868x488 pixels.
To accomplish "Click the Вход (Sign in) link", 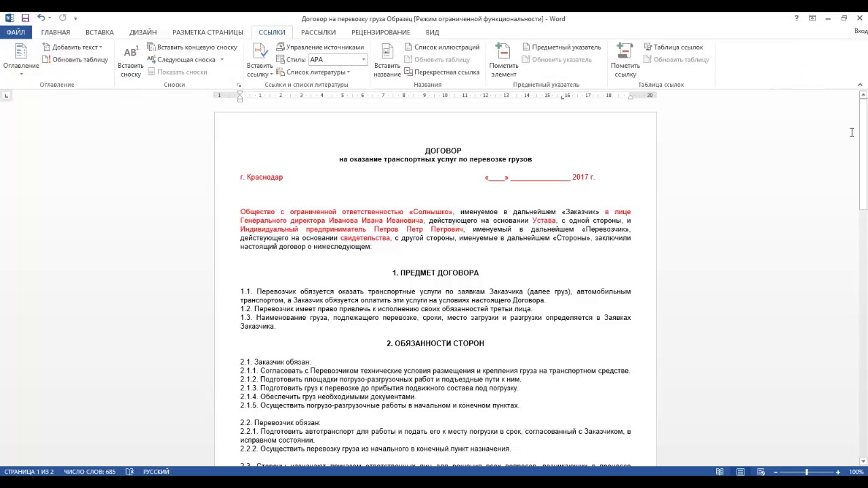I will (x=861, y=32).
